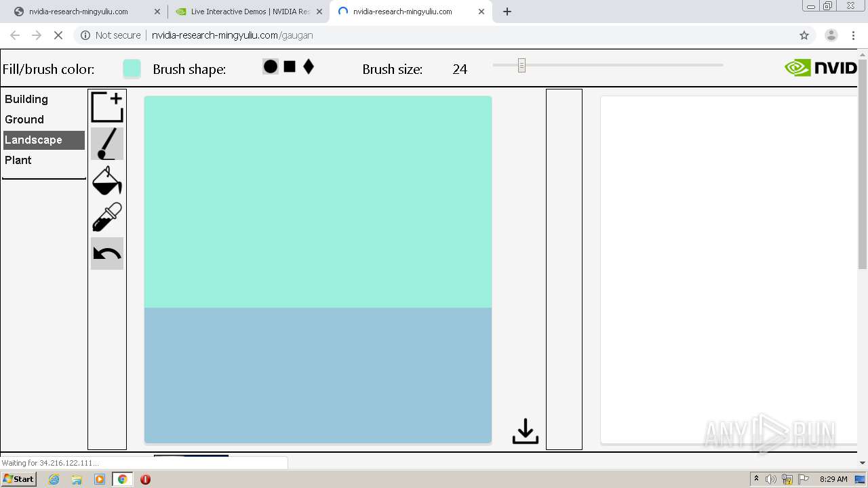The height and width of the screenshot is (488, 868).
Task: Open the Chrome three-dot menu
Action: point(854,35)
